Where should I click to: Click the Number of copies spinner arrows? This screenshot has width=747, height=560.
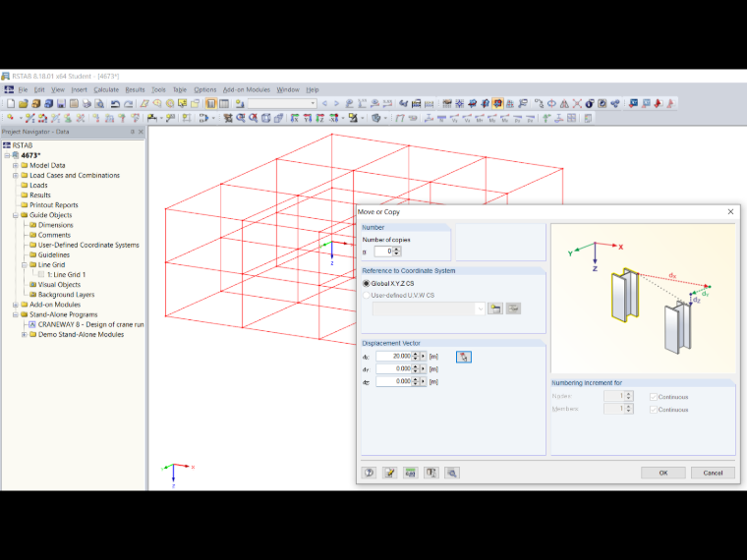click(x=397, y=252)
